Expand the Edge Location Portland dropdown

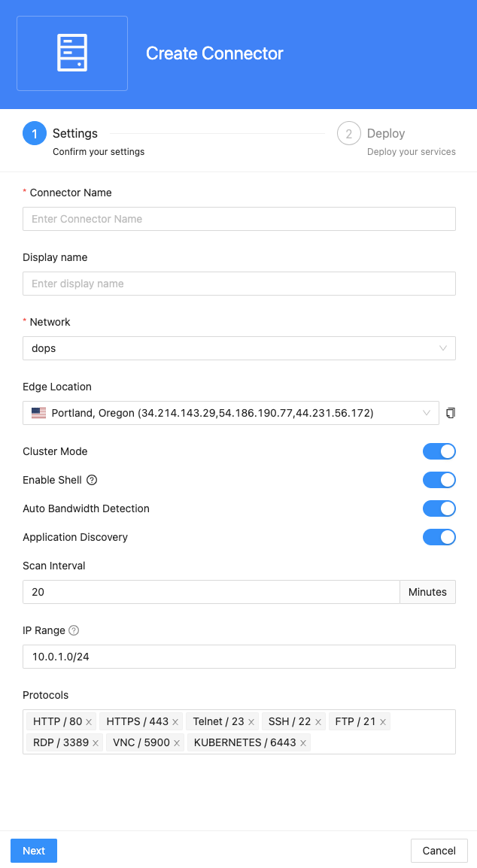point(230,413)
